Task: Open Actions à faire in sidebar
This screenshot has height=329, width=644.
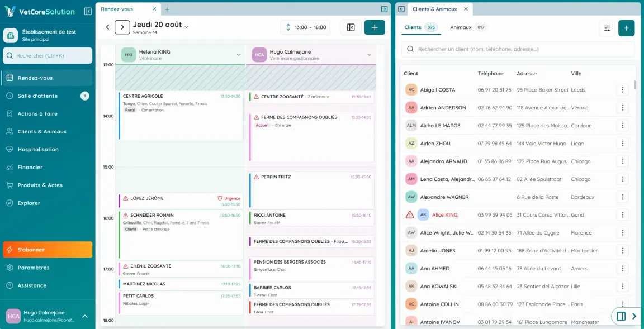Action: point(48,113)
